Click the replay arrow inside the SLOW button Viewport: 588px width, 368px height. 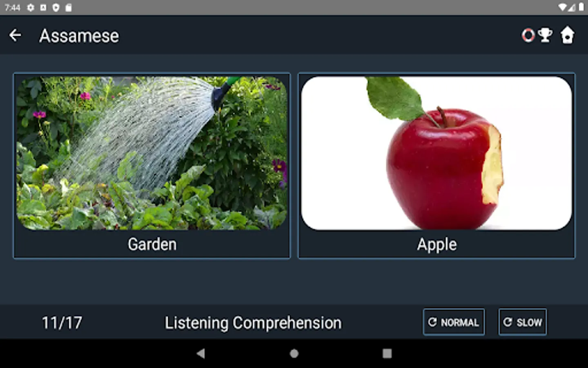tap(508, 322)
